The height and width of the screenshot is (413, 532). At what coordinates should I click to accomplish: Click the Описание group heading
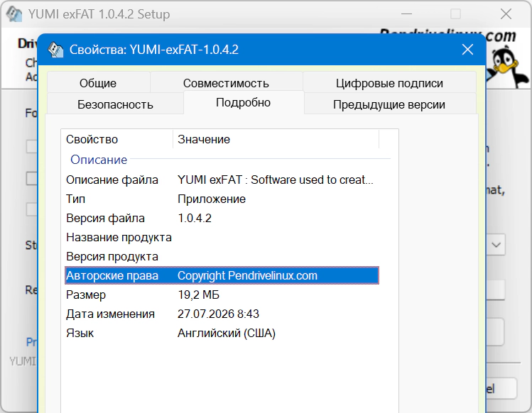[99, 160]
